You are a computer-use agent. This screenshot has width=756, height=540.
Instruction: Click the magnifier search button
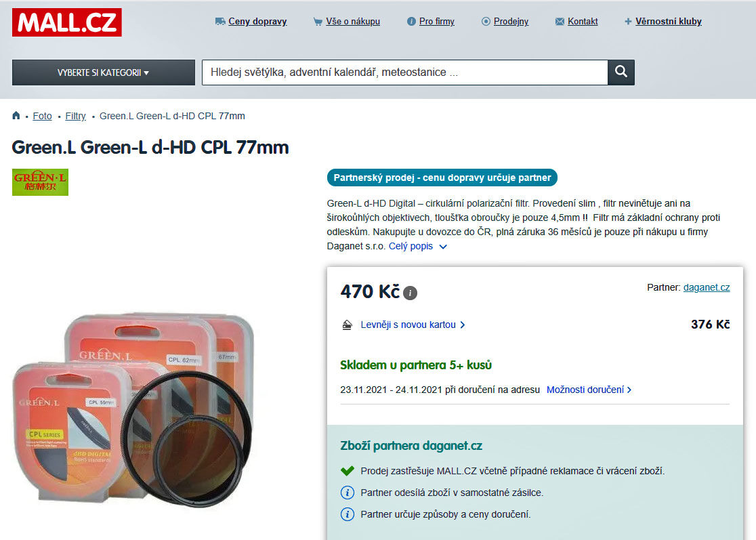tap(621, 72)
